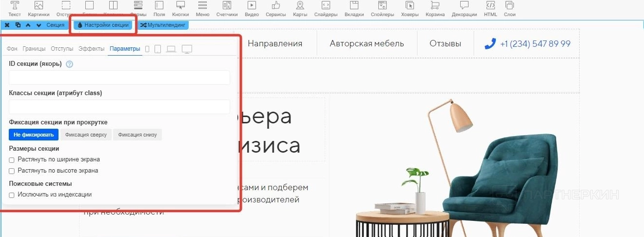
Task: Delete the section with the X icon
Action: click(7, 25)
